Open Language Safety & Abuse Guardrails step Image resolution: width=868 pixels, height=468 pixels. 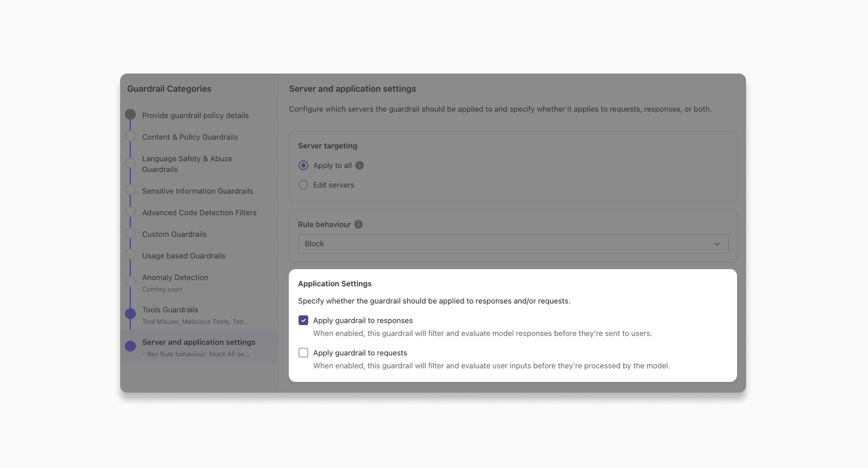pyautogui.click(x=187, y=164)
